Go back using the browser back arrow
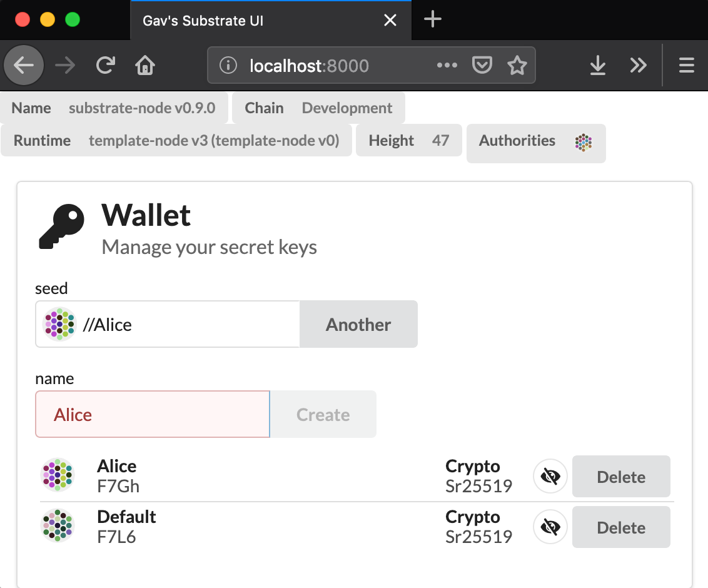The height and width of the screenshot is (588, 708). (x=24, y=66)
